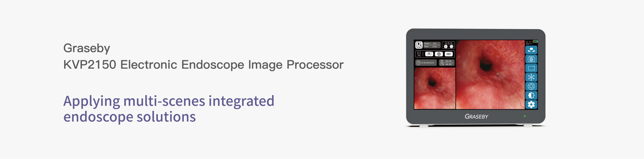Click the large live endoscope image

click(490, 74)
